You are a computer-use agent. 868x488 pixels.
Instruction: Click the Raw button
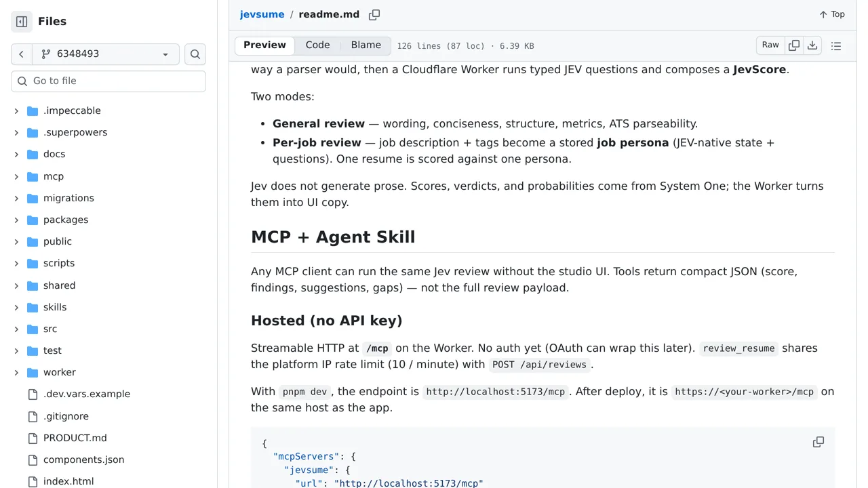(770, 45)
